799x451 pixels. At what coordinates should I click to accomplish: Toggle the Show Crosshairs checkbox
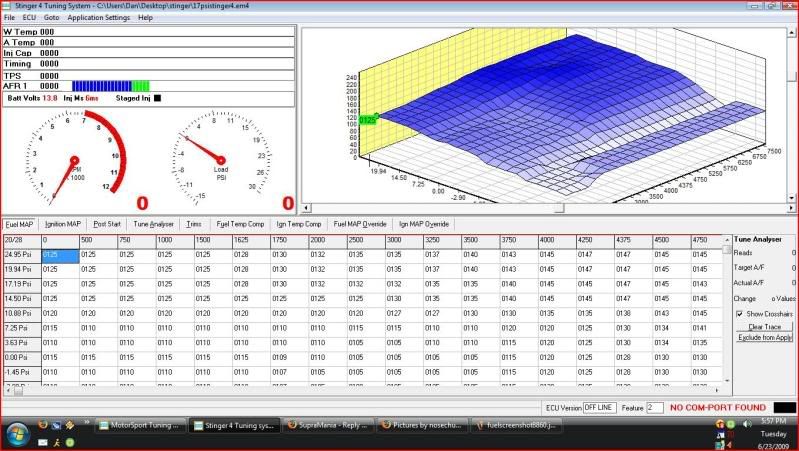coord(739,314)
